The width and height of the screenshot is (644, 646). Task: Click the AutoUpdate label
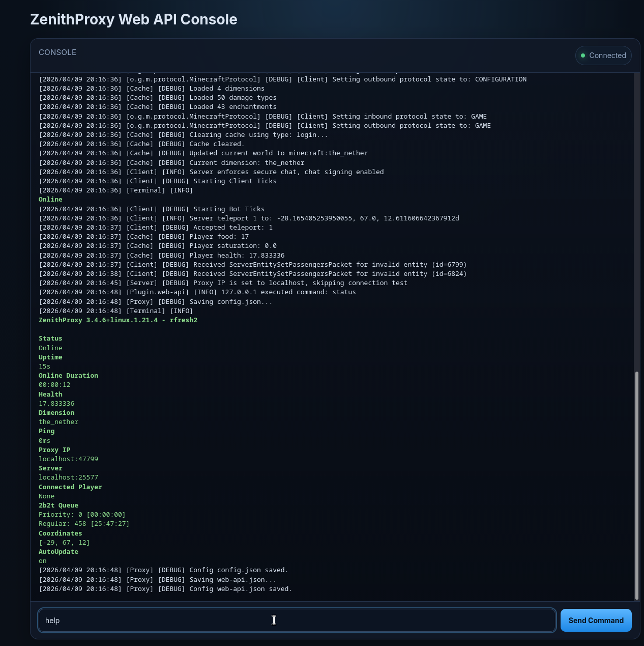click(x=58, y=552)
